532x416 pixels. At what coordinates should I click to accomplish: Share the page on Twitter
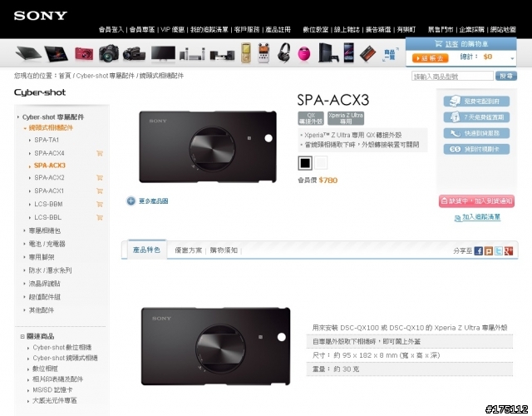(x=499, y=251)
